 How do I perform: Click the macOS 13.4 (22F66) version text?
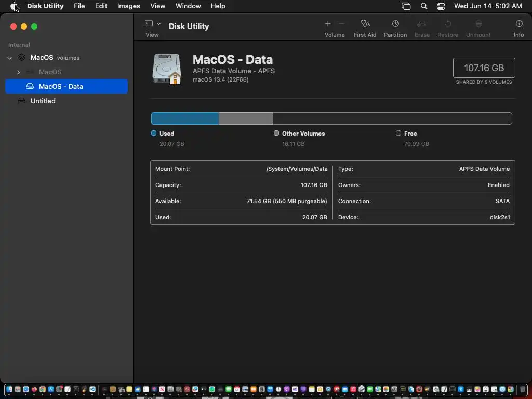tap(220, 79)
